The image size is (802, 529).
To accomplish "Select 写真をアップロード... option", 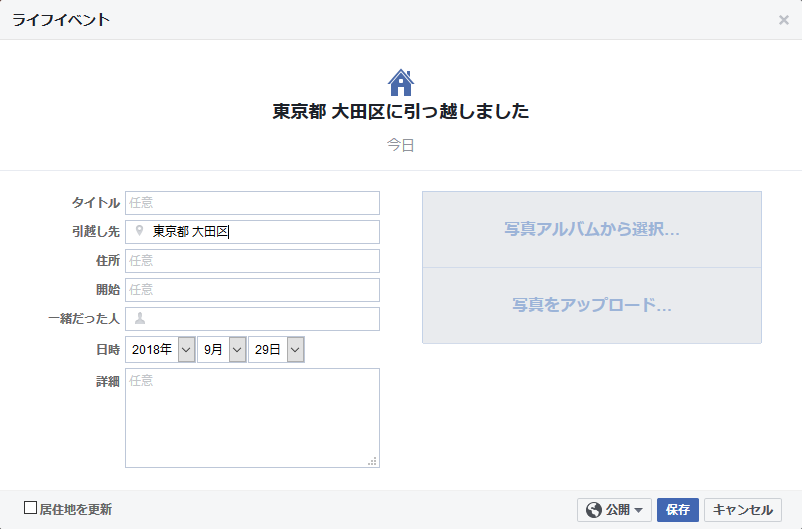I will [592, 305].
